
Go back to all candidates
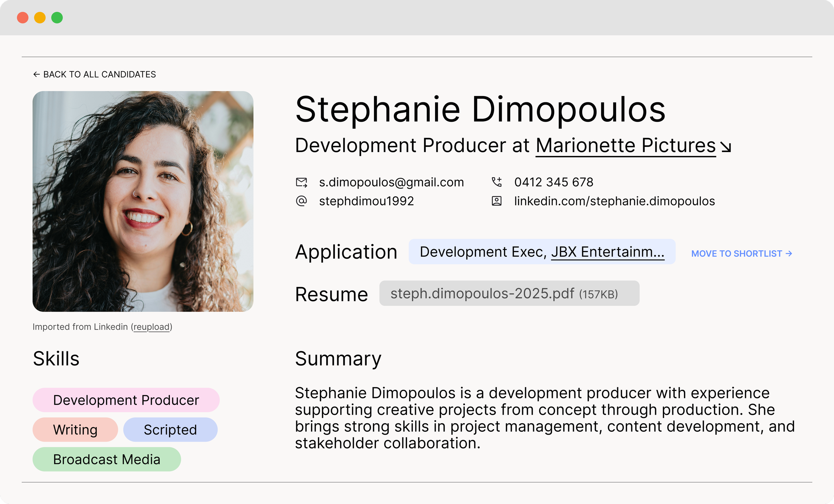tap(94, 74)
